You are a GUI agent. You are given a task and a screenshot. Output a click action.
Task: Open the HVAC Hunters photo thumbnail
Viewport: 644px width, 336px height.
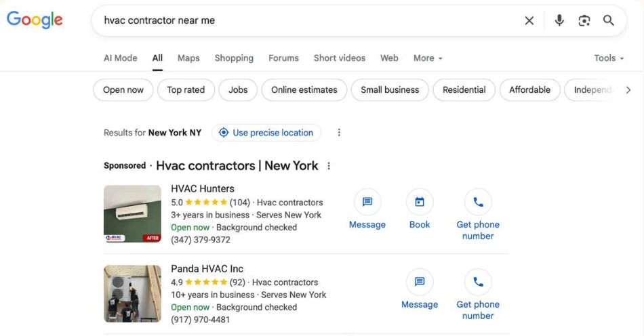[132, 214]
